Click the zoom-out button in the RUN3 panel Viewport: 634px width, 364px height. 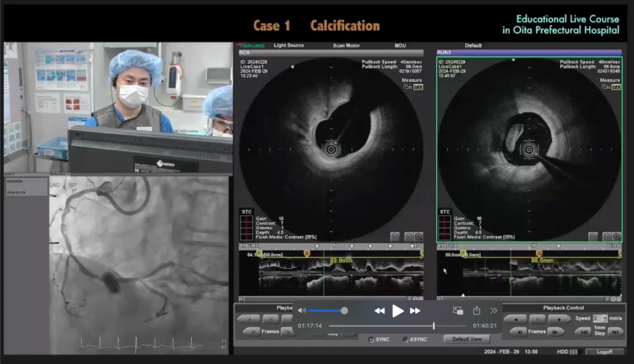607,237
